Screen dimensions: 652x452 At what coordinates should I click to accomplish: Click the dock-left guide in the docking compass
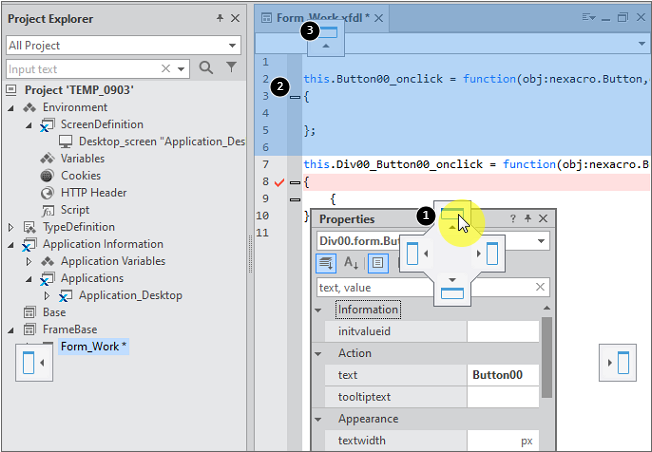click(x=413, y=254)
